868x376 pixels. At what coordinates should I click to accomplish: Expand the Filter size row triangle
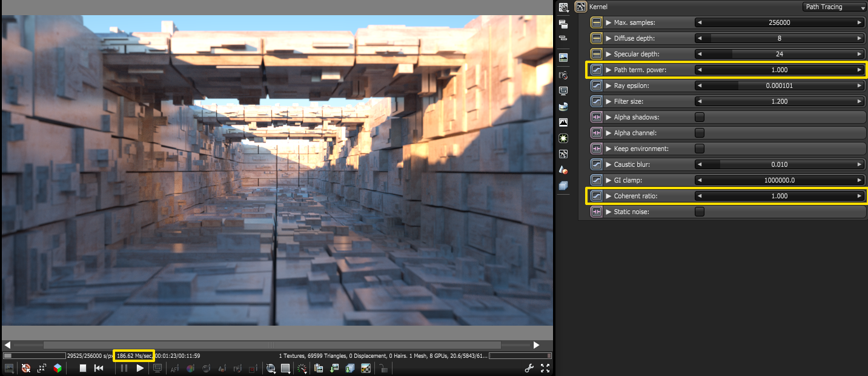point(609,101)
